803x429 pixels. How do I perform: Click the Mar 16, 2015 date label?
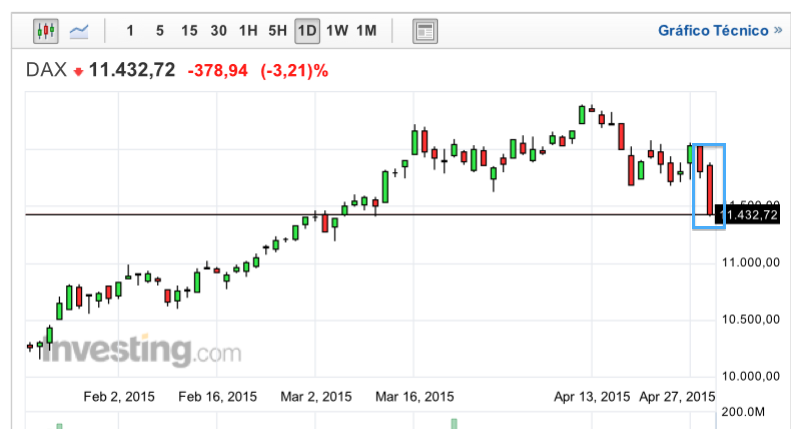pyautogui.click(x=414, y=397)
